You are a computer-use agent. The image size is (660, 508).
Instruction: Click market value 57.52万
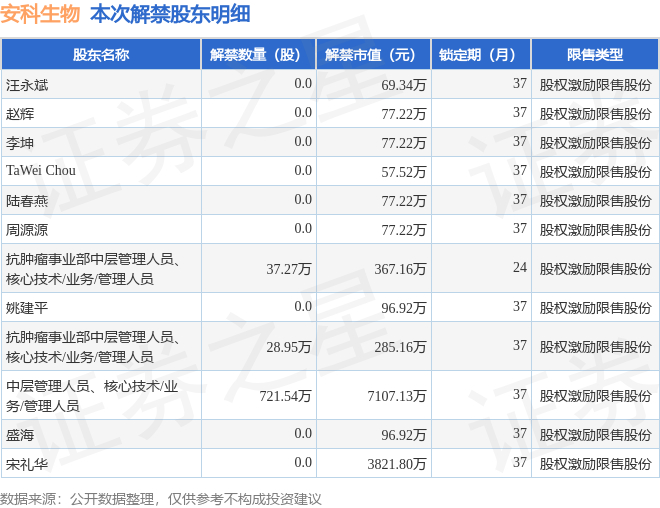(404, 172)
